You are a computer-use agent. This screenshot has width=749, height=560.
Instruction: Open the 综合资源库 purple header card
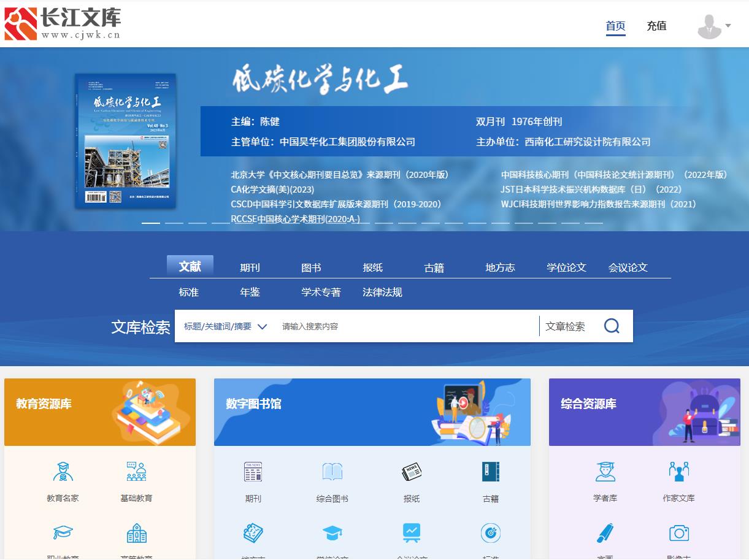(645, 412)
